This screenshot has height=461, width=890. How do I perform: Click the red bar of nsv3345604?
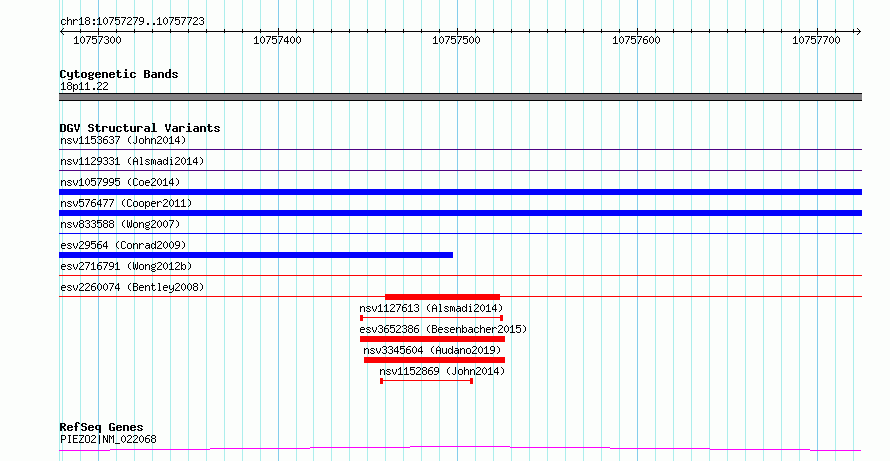coord(434,360)
